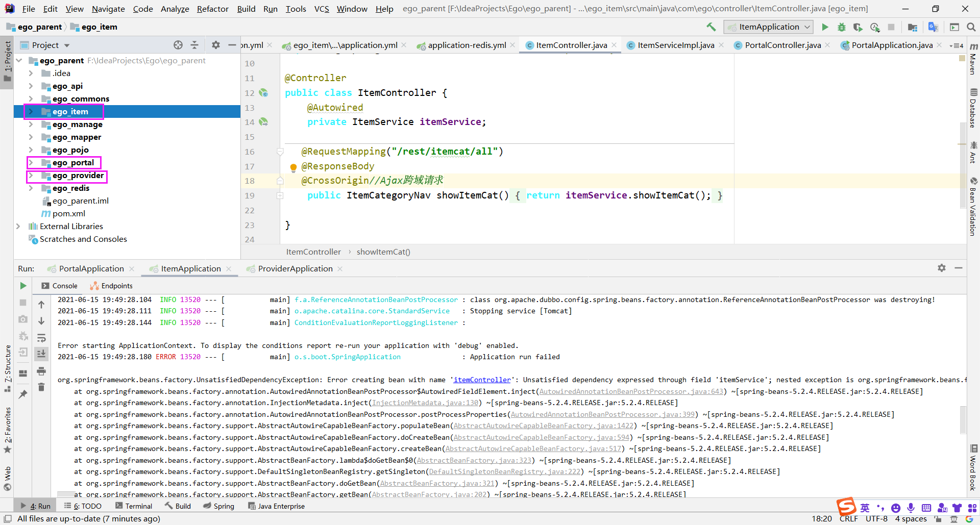Expand the ego_mapper module
Viewport: 980px width, 525px height.
[31, 137]
